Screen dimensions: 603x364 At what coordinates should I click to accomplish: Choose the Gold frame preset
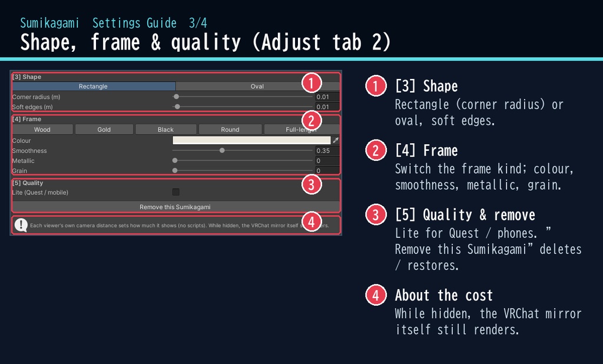coord(104,130)
